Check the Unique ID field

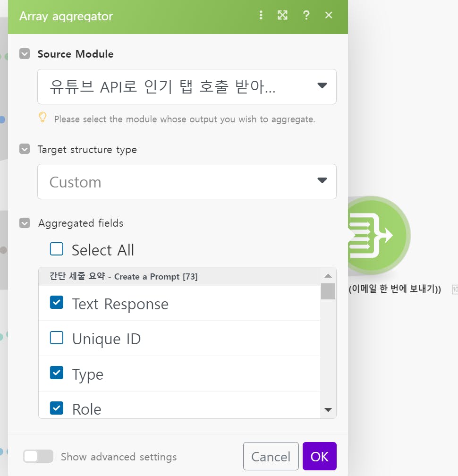(x=57, y=338)
